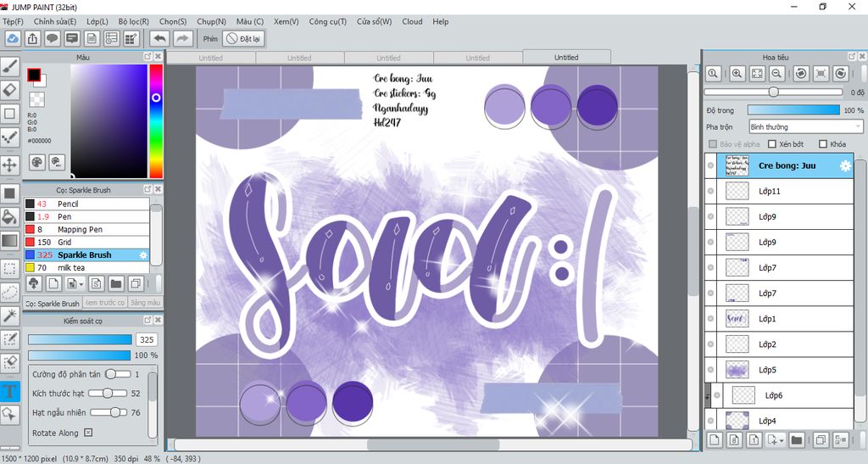The height and width of the screenshot is (464, 868).
Task: Select the Mapping Pen brush
Action: [x=86, y=229]
